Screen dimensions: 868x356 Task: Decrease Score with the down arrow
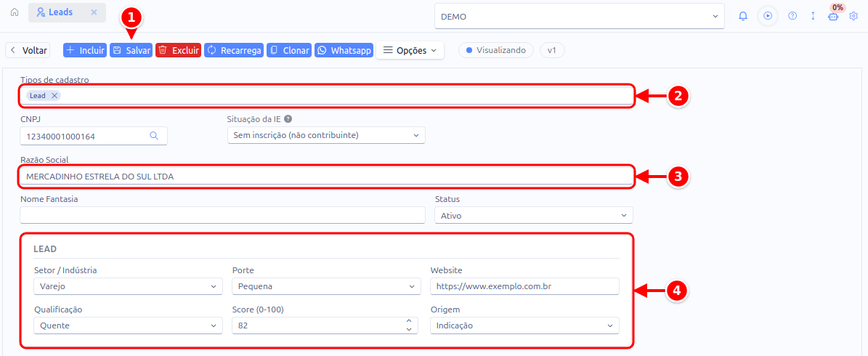click(409, 329)
